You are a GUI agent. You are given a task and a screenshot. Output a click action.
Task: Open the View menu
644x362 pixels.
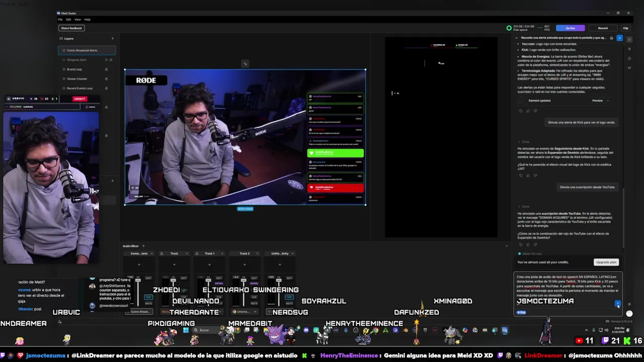[77, 19]
